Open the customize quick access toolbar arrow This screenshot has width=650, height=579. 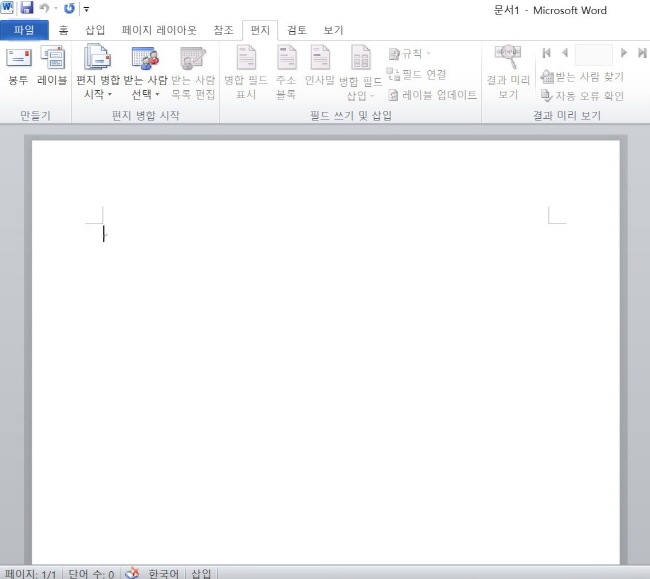pyautogui.click(x=87, y=9)
